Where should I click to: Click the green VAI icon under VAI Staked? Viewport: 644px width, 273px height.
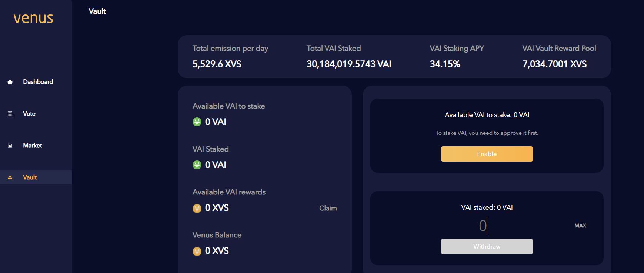tap(197, 165)
